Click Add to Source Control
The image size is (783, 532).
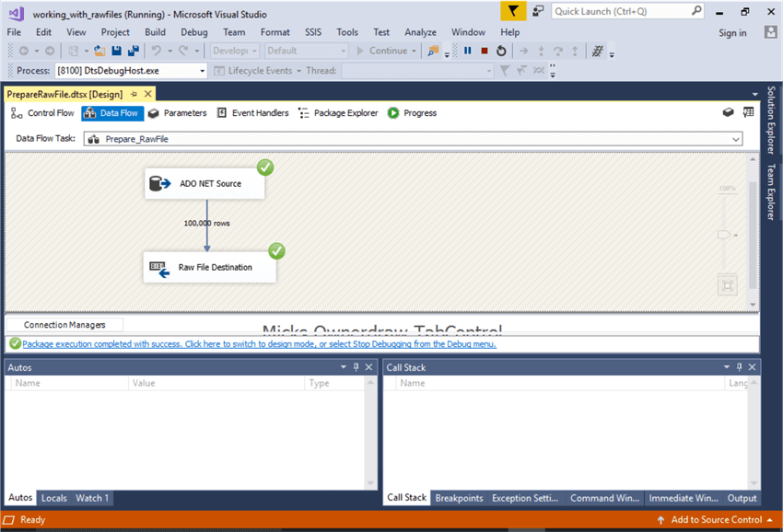click(716, 519)
